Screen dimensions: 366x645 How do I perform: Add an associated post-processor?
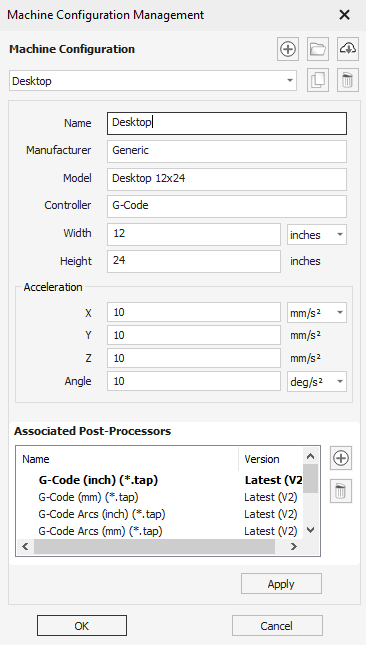click(341, 458)
